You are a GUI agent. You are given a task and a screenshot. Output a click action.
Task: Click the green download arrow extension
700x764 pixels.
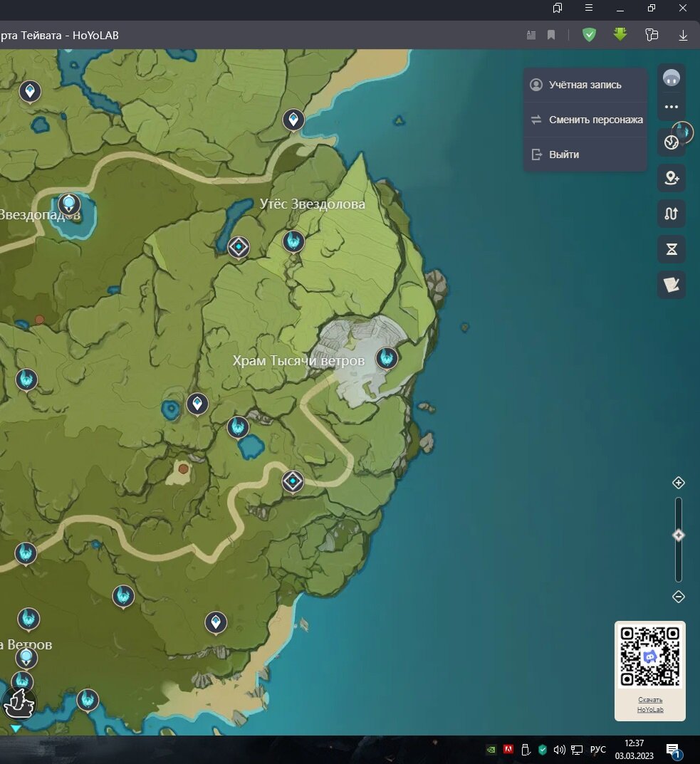pos(620,34)
